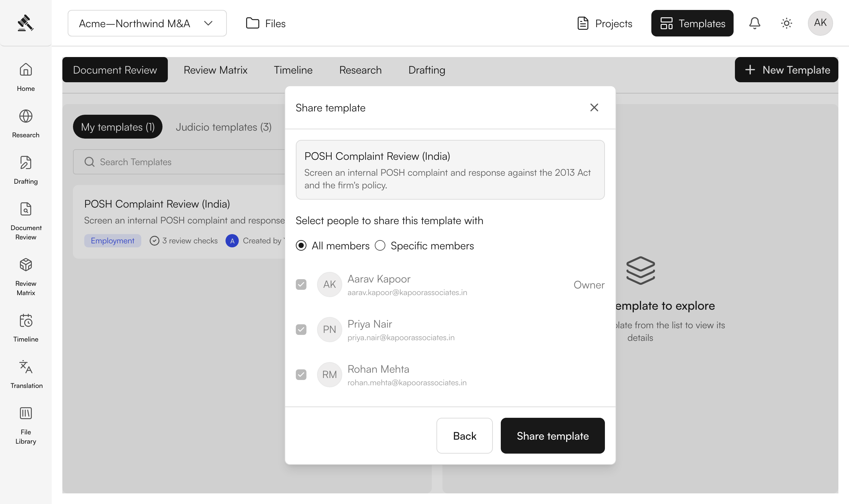Screen dimensions: 849x504
Task: Click priya.nair@kapoorassociates.in email
Action: point(401,338)
